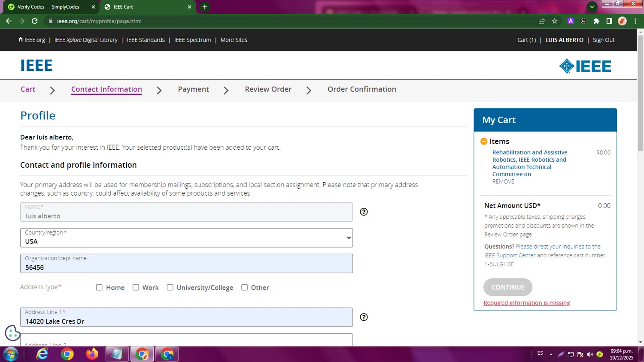Check the University/College address type
The width and height of the screenshot is (644, 362).
point(170,287)
